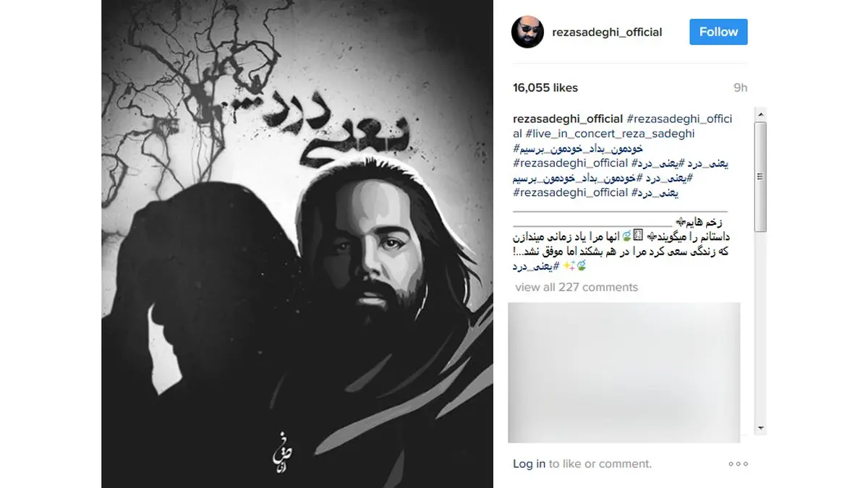Click the 9h post timestamp
The image size is (868, 488).
pyautogui.click(x=740, y=87)
